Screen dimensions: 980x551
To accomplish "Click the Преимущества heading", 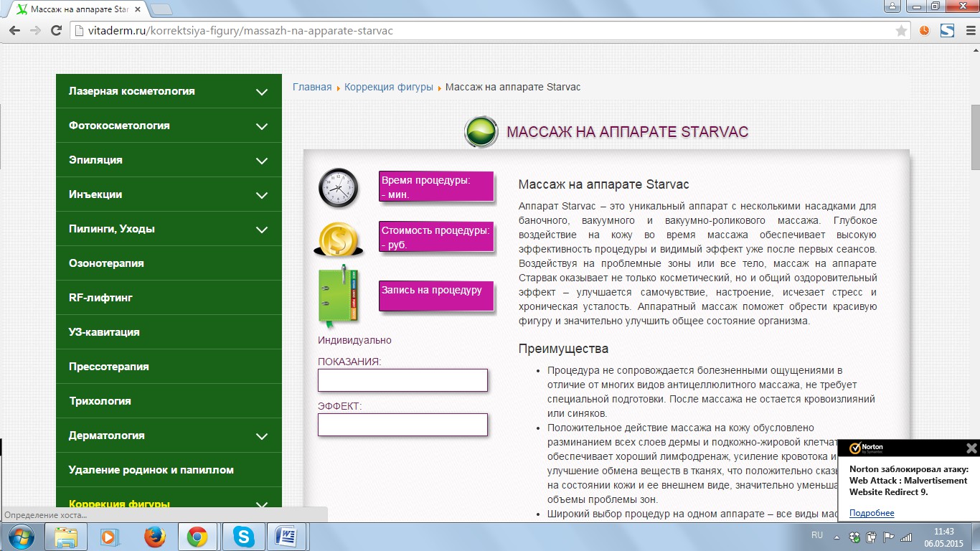I will coord(563,349).
